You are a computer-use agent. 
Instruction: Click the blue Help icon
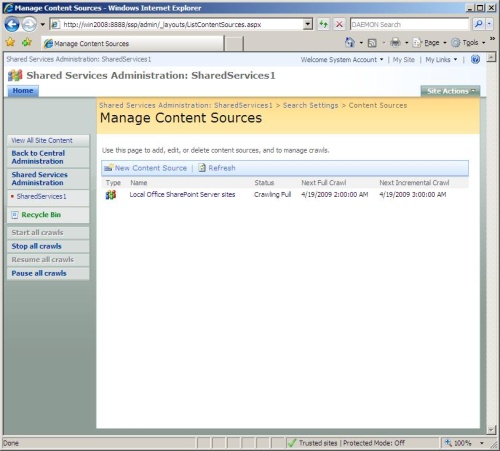(475, 59)
